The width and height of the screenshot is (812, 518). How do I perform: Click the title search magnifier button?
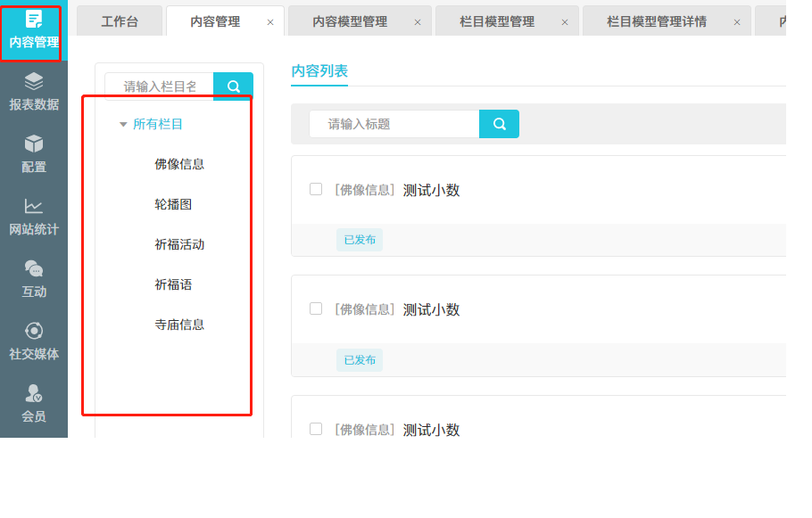[499, 124]
